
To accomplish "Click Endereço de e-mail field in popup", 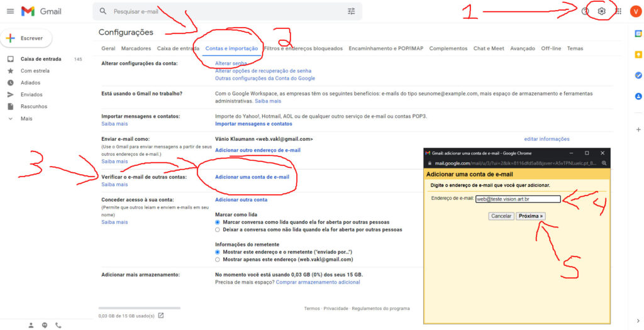I will [518, 199].
